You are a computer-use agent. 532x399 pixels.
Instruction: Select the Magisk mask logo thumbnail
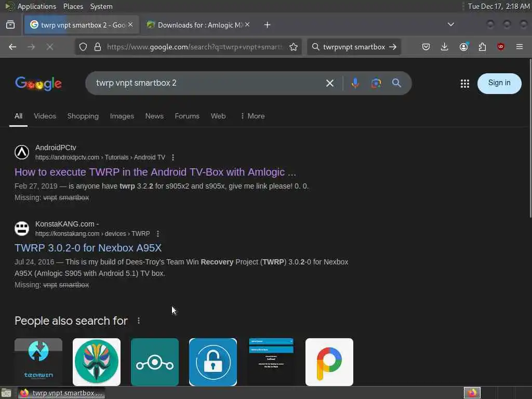[96, 362]
